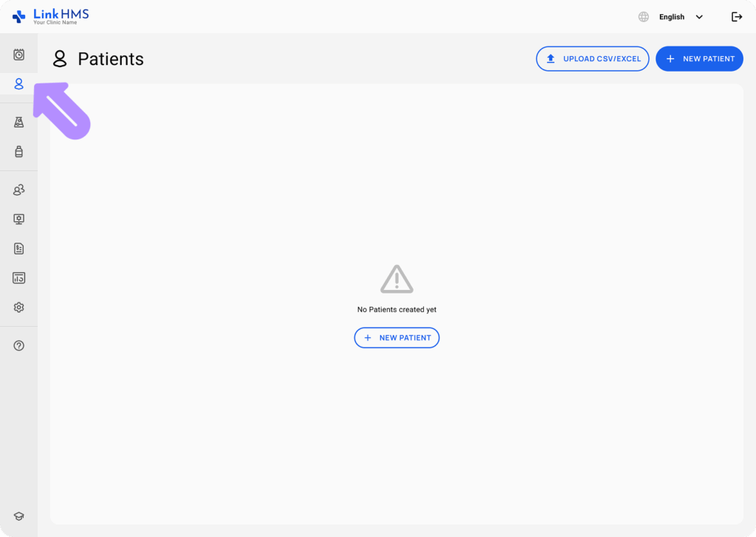
Task: Click the monitor screen sidebar icon
Action: coord(19,219)
